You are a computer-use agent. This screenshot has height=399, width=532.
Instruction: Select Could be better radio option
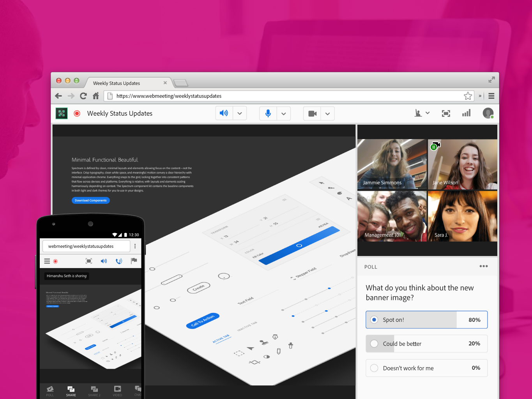pyautogui.click(x=374, y=344)
